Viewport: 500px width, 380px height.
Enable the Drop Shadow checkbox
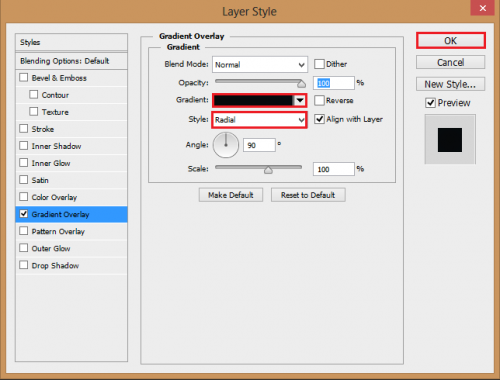tap(24, 265)
